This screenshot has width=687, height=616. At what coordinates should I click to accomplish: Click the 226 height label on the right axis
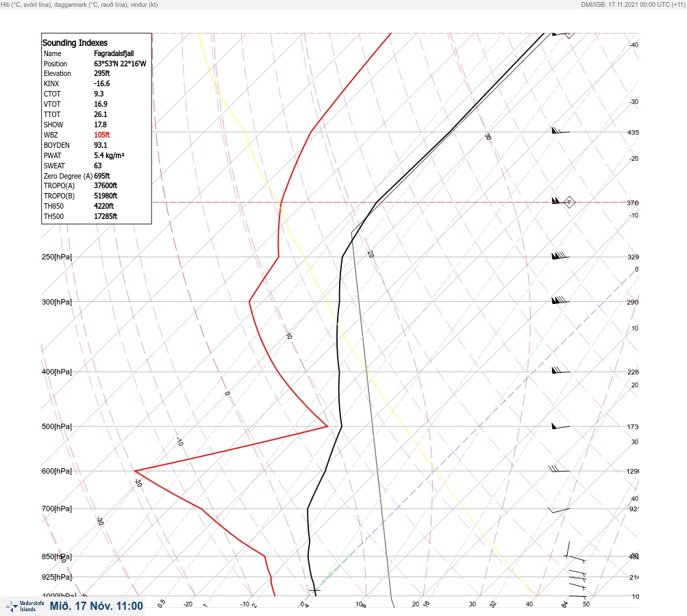pyautogui.click(x=633, y=372)
